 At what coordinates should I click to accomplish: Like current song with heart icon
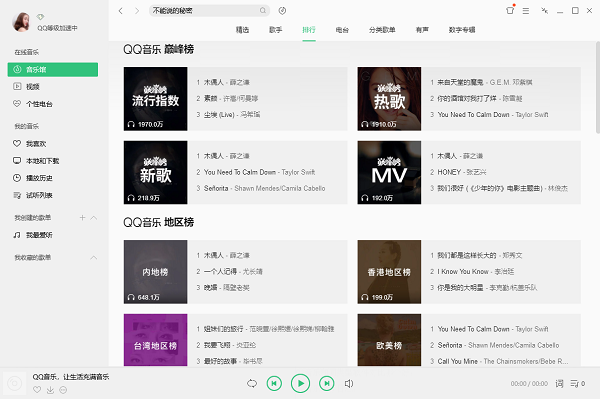(x=37, y=390)
